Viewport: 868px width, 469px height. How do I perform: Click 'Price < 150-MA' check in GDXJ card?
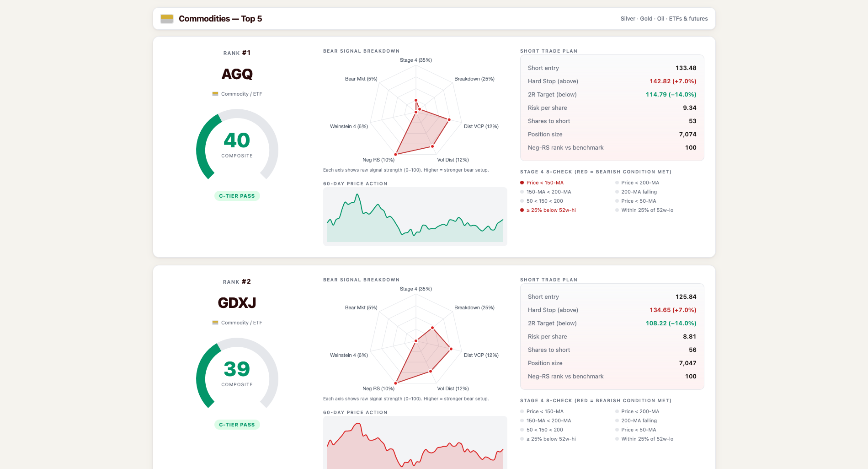click(542, 411)
